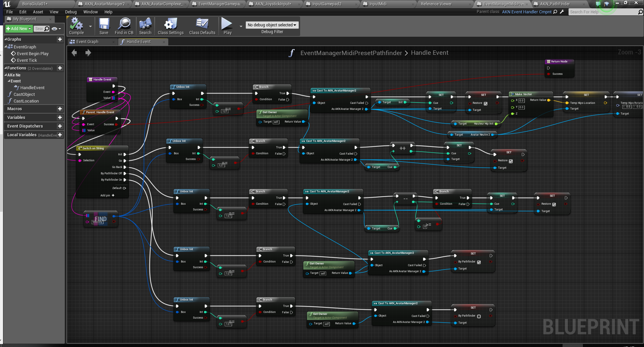Viewport: 644px width, 347px height.
Task: Edit X value on Make Vector node
Action: 521,101
